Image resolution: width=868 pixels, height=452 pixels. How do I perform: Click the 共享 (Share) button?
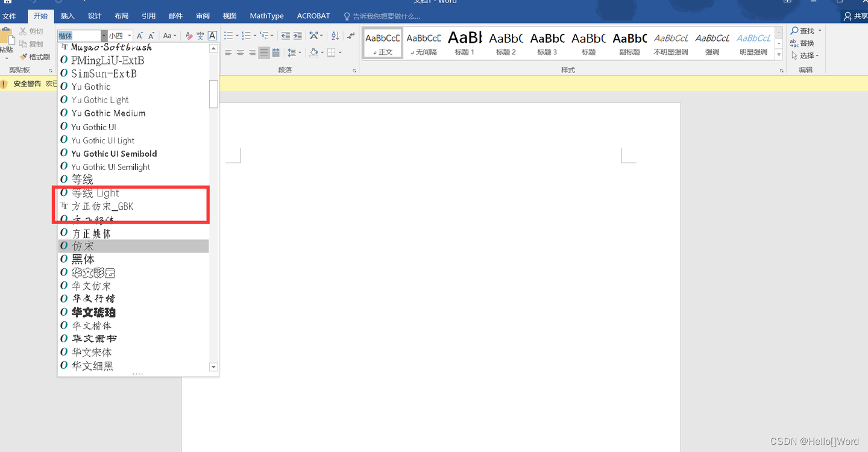click(x=856, y=16)
